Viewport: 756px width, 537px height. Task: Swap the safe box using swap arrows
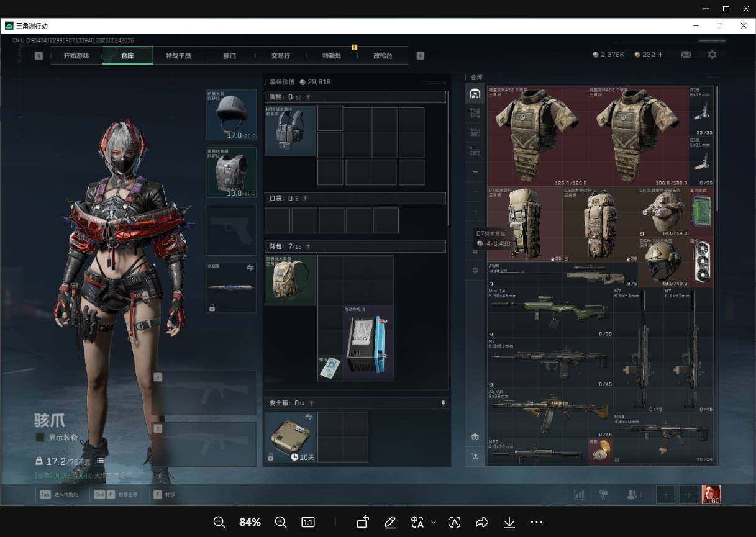point(309,417)
